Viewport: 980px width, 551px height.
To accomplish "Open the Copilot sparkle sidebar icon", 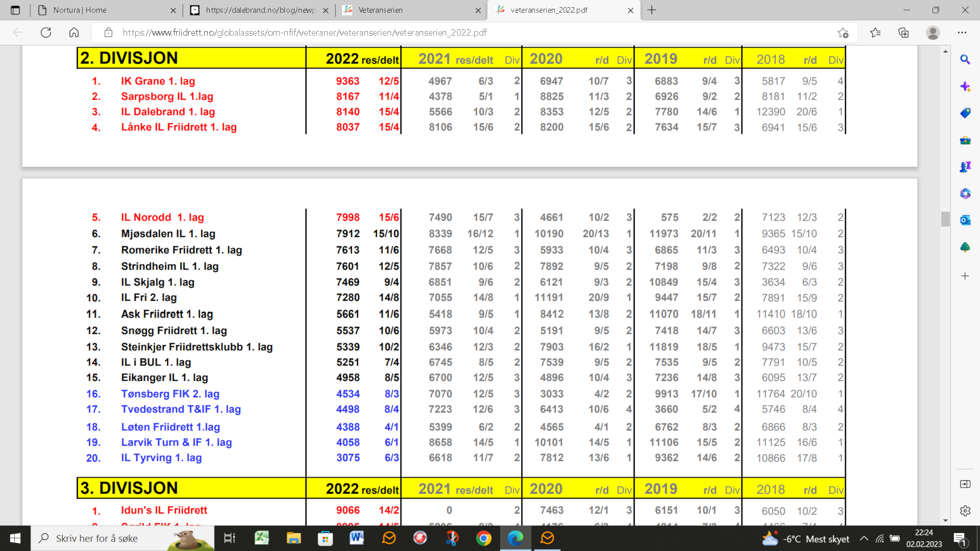I will 965,86.
